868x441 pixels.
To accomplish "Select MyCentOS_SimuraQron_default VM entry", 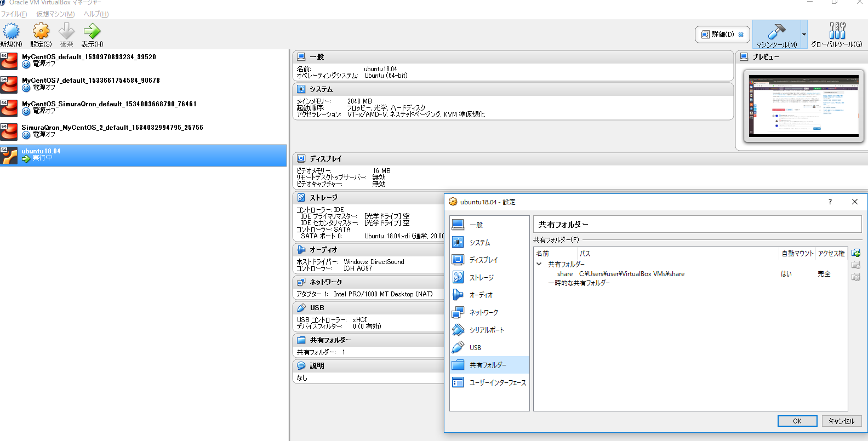I will [143, 108].
